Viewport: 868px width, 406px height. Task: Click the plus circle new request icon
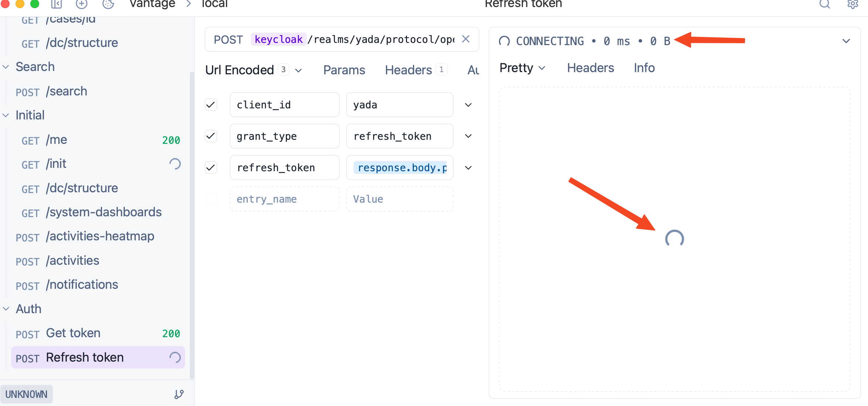click(x=81, y=4)
